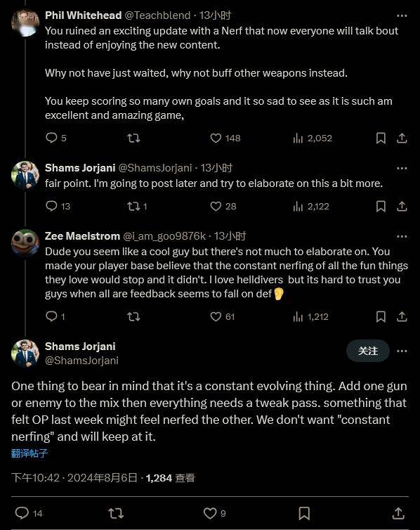This screenshot has width=420, height=530.
Task: Like Zee Maelstrom's post with 61 likes
Action: coord(222,317)
